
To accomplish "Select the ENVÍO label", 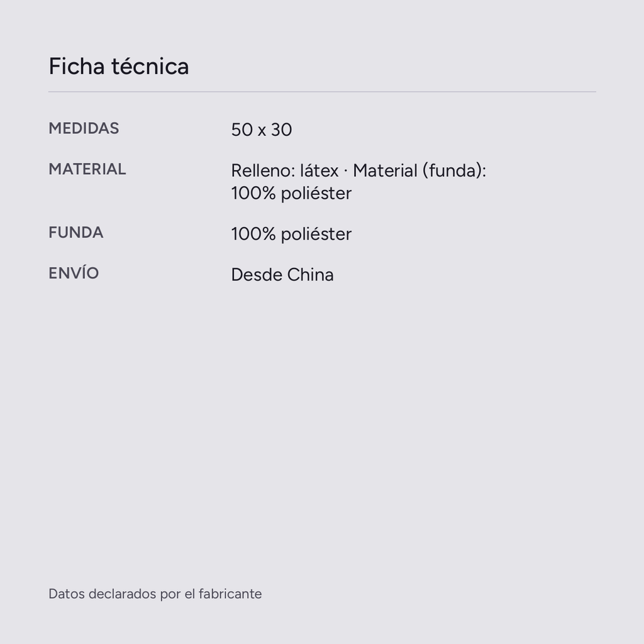I will click(74, 273).
